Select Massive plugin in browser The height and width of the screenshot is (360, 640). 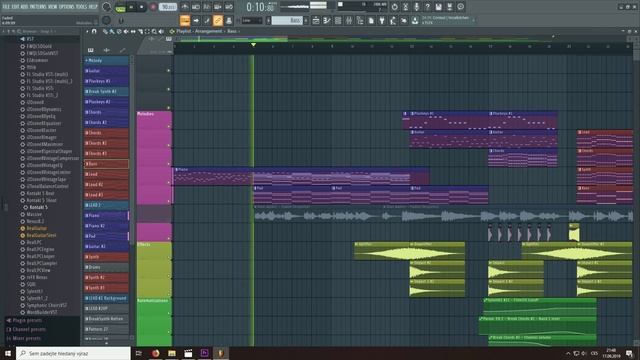point(34,214)
